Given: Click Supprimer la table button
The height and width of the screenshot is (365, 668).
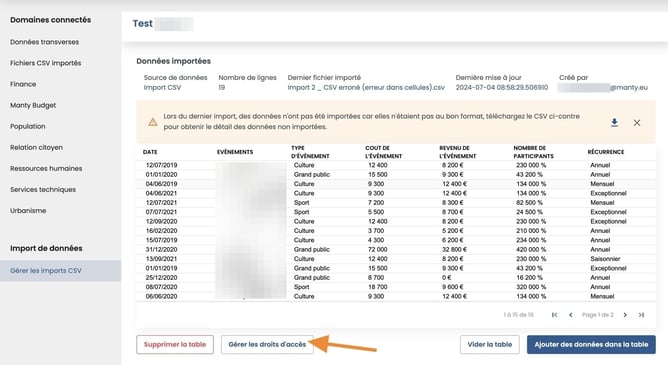Looking at the screenshot, I should tap(175, 344).
